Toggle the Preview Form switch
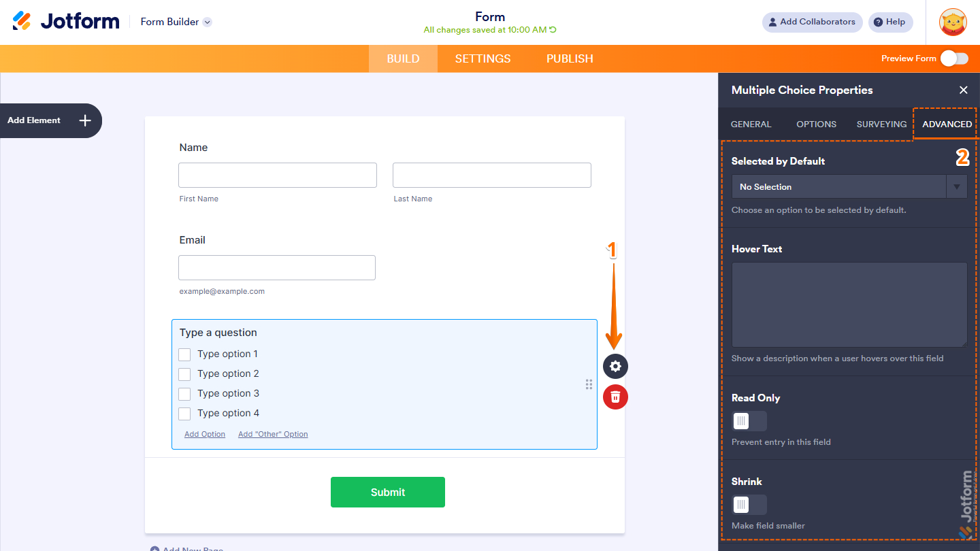Viewport: 980px width, 551px height. [954, 59]
